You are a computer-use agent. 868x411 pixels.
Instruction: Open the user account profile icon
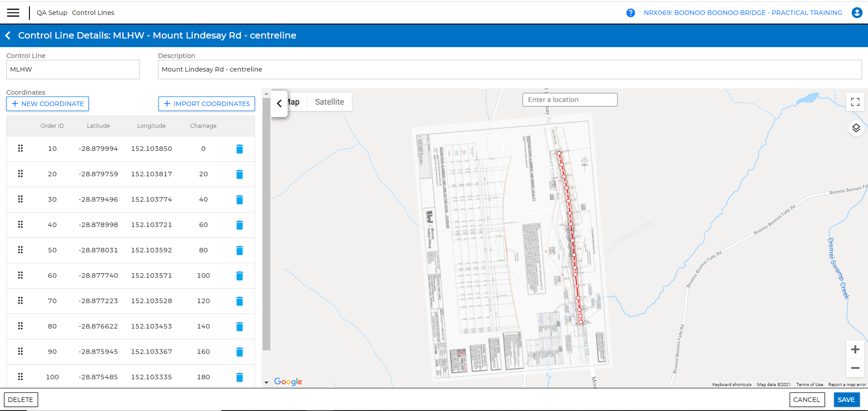point(857,13)
